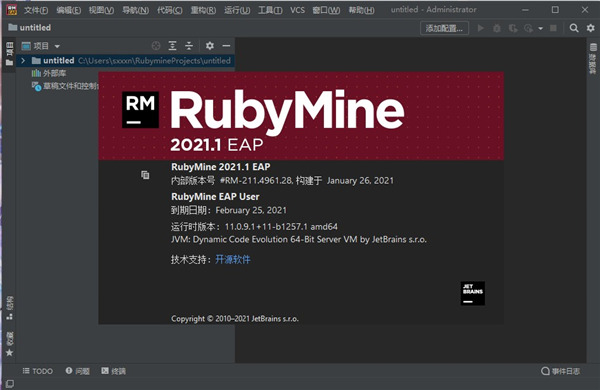The width and height of the screenshot is (600, 390).
Task: Open the 重构(R) menu
Action: (x=203, y=10)
